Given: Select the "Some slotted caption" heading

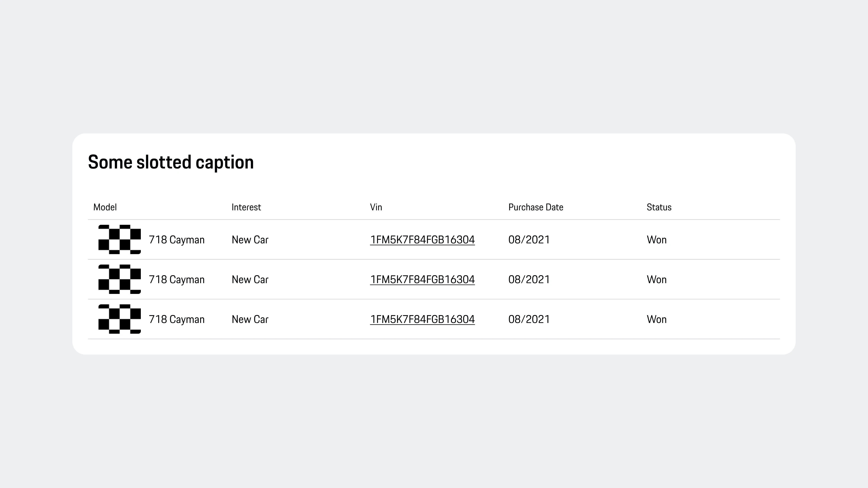Looking at the screenshot, I should tap(171, 162).
